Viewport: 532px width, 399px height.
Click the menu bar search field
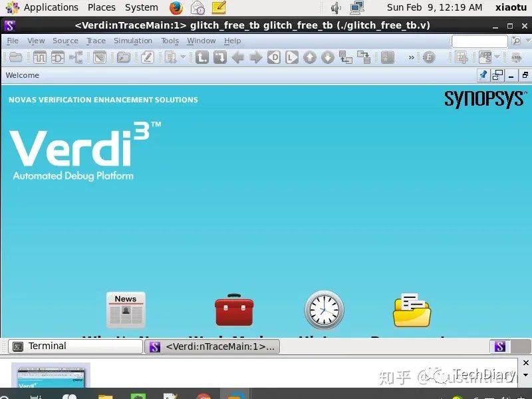tap(479, 41)
